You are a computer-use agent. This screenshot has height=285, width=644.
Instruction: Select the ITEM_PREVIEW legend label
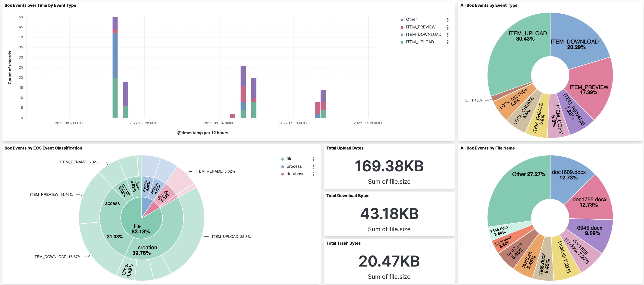coord(421,27)
